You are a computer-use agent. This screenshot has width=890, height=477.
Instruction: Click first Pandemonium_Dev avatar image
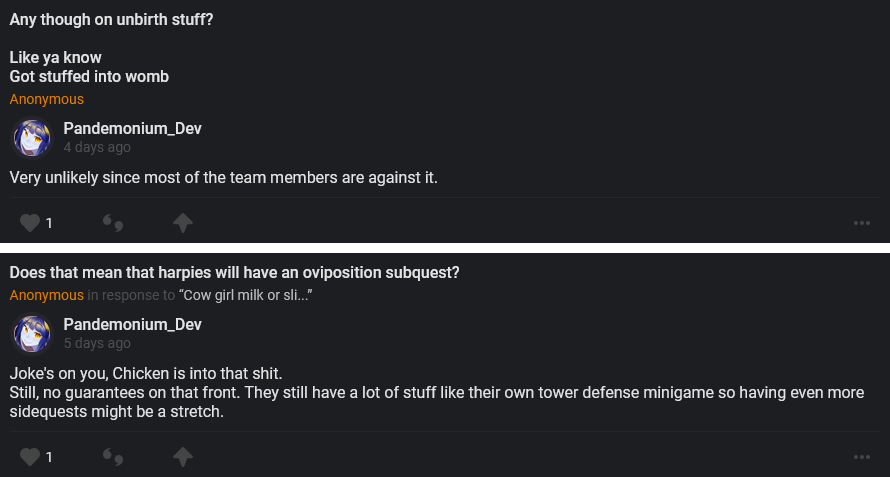point(32,138)
